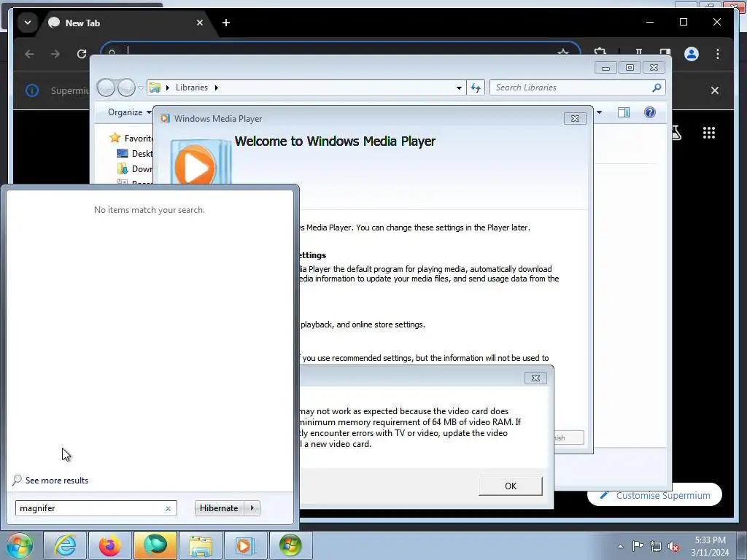Click the muted volume tray icon
This screenshot has width=747, height=560.
click(673, 546)
